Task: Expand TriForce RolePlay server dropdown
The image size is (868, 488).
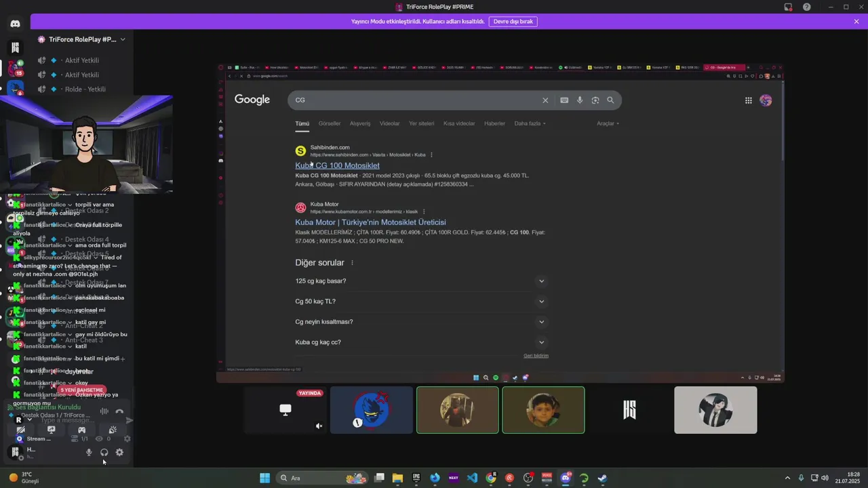Action: point(123,39)
